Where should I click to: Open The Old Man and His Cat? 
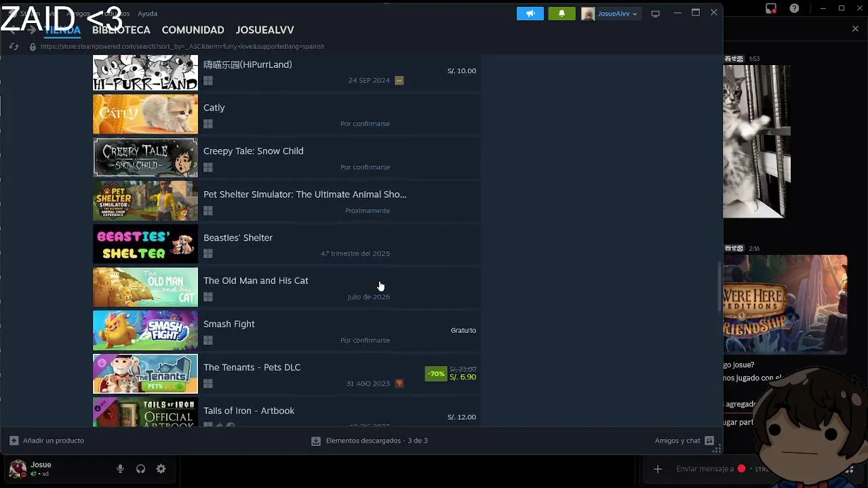tap(286, 287)
